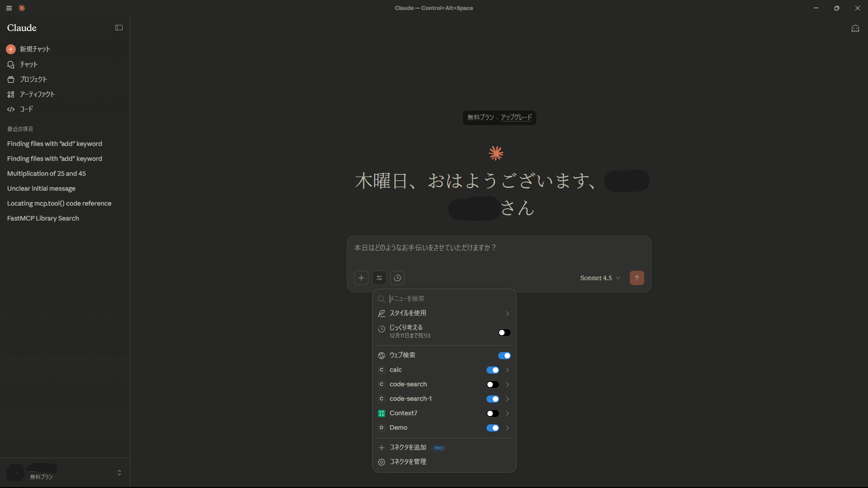Click the tools settings sliders icon
Screen dimensions: 868x488
(379, 278)
